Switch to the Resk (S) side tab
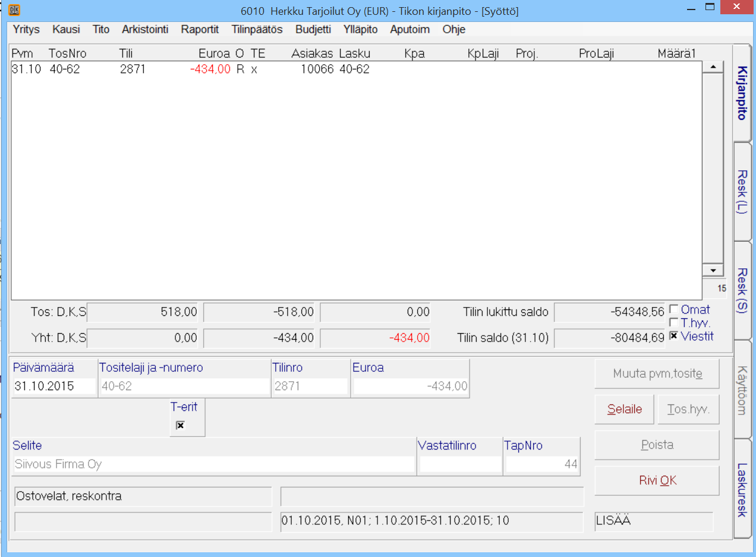 [742, 290]
